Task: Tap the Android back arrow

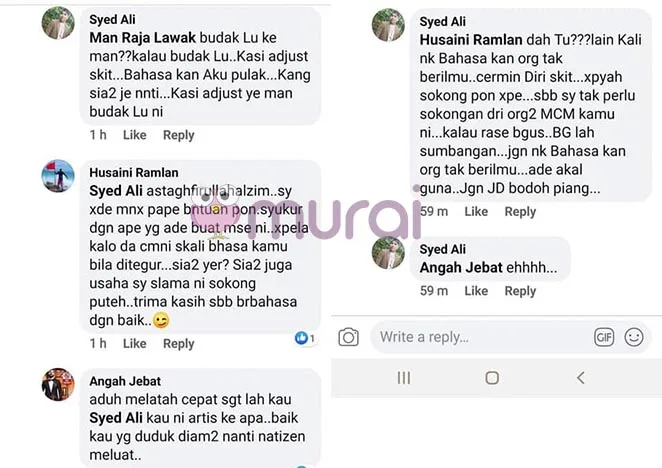Action: coord(581,378)
